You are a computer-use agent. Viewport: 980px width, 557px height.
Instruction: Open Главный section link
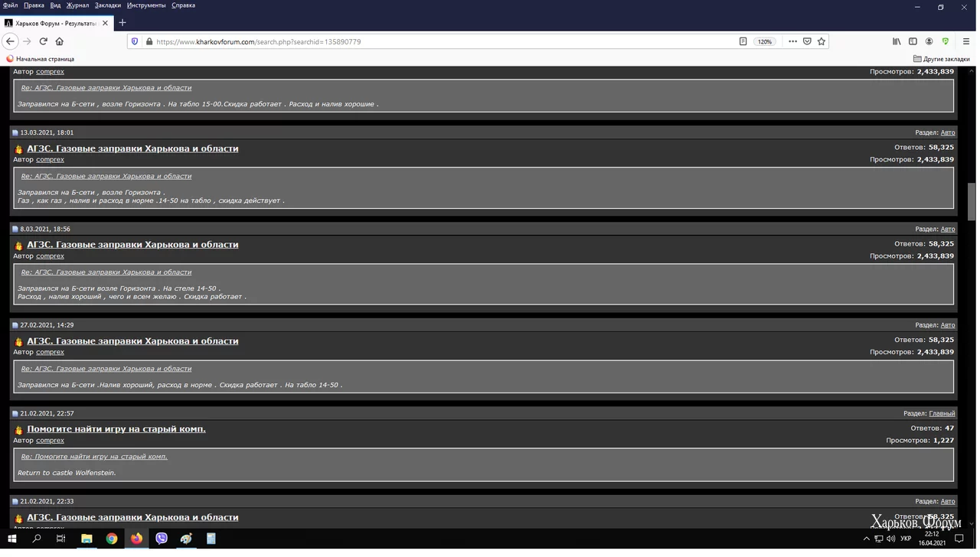pos(942,413)
